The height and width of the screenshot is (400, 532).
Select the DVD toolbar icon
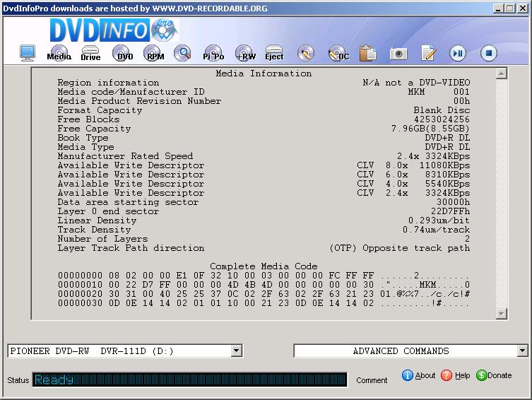[123, 53]
